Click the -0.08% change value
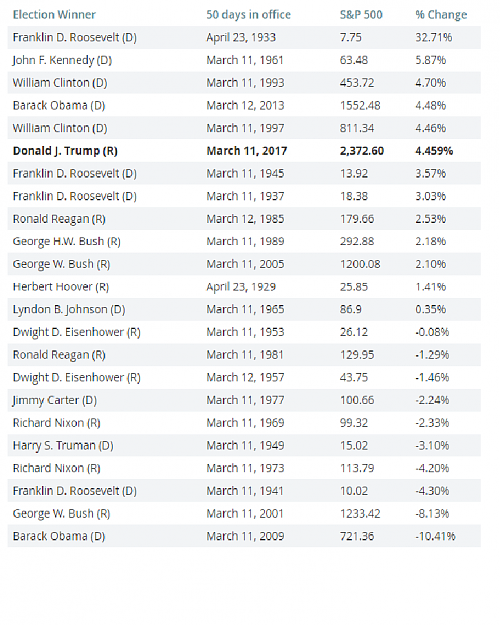The height and width of the screenshot is (625, 500). click(432, 332)
